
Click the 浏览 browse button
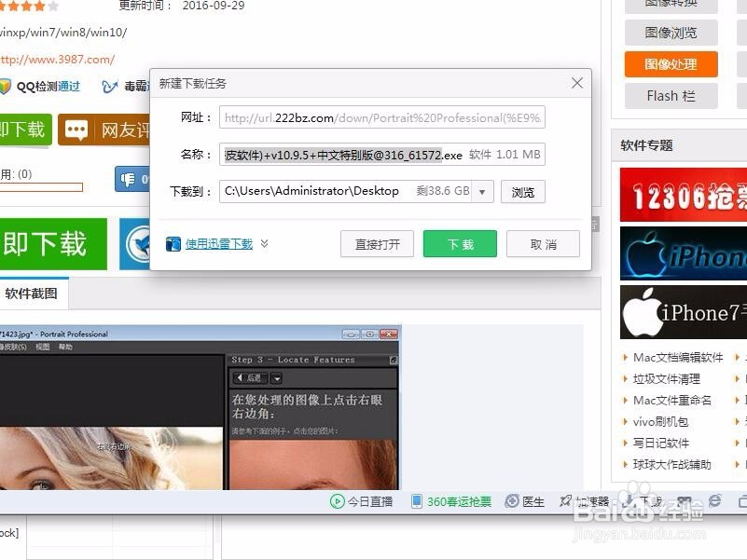[x=523, y=192]
